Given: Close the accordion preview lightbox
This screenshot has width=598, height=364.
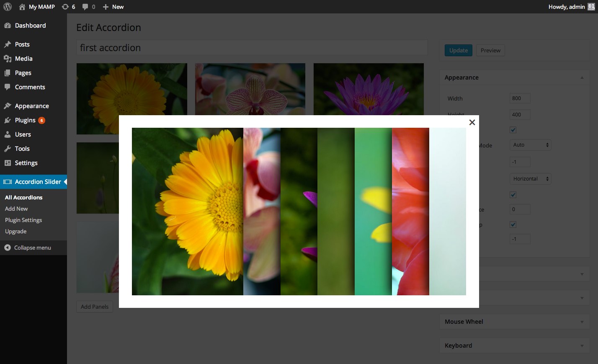Looking at the screenshot, I should (472, 122).
